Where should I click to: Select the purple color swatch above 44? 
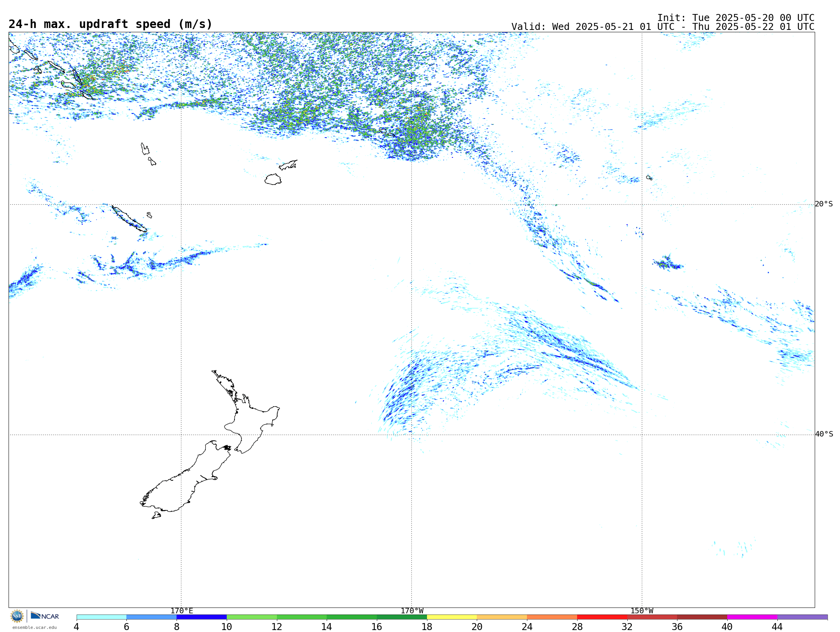(x=802, y=617)
